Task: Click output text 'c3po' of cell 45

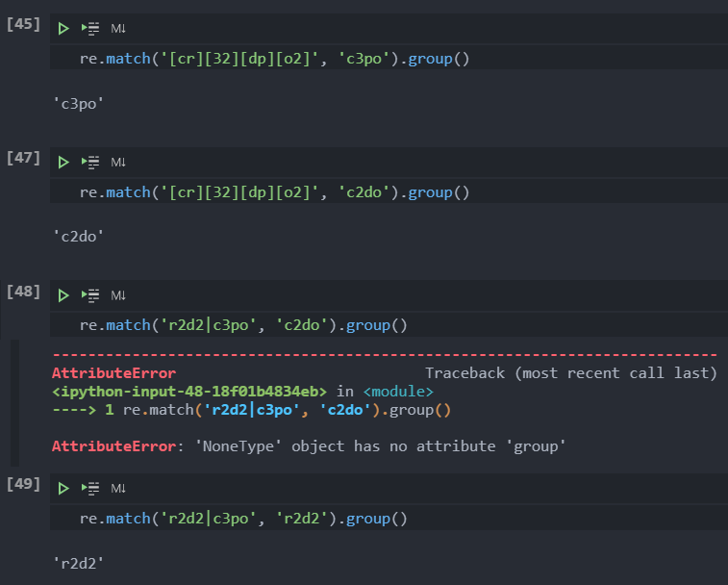Action: 79,104
